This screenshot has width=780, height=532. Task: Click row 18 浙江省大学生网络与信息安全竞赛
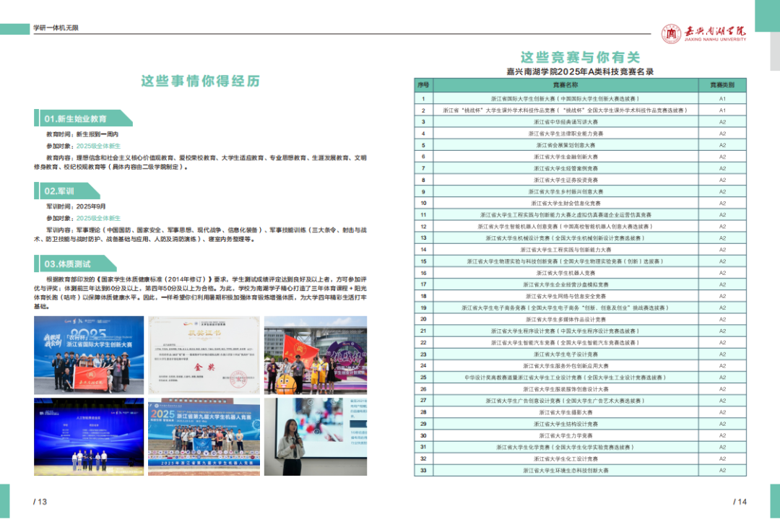coord(580,296)
